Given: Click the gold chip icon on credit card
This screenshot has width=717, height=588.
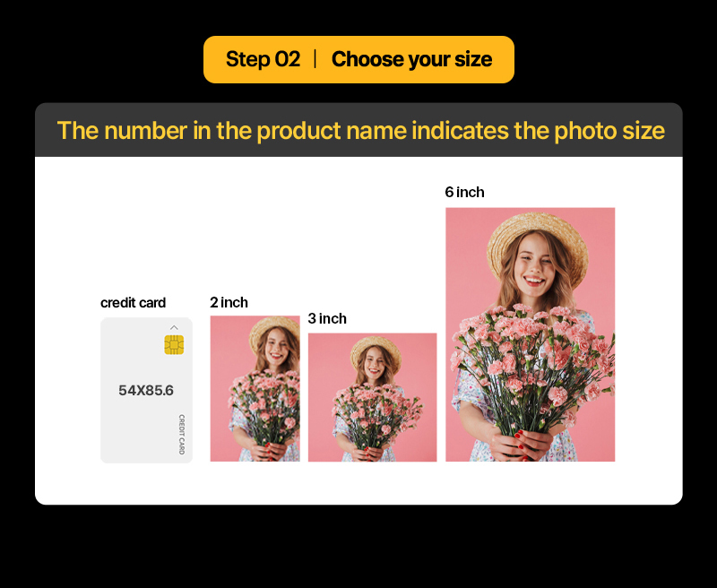Looking at the screenshot, I should [174, 345].
